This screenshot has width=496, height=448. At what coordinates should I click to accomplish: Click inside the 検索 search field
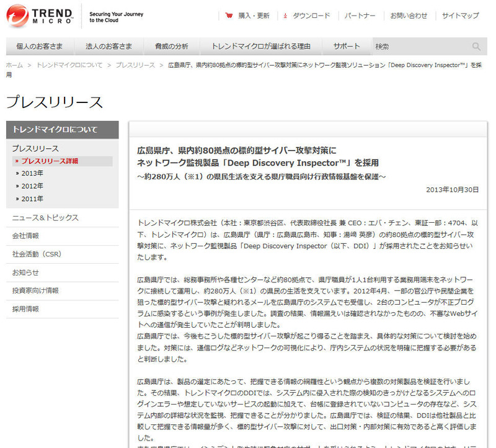tap(420, 47)
